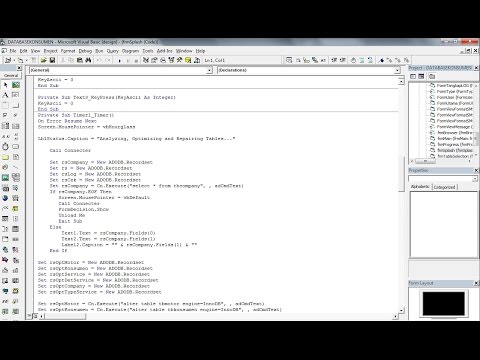Screen dimensions: 480x360
Task: Select frmMain in the project tree
Action: (451, 138)
